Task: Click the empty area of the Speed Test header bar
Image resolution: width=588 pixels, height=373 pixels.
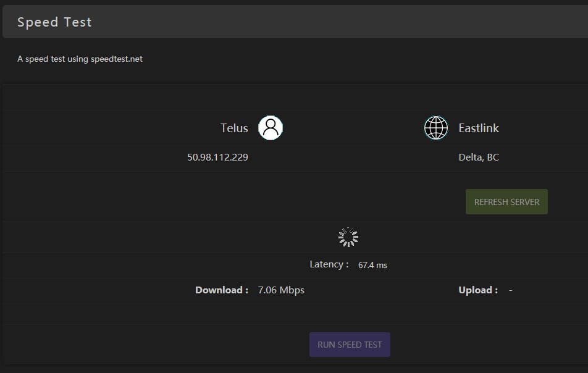Action: 340,22
